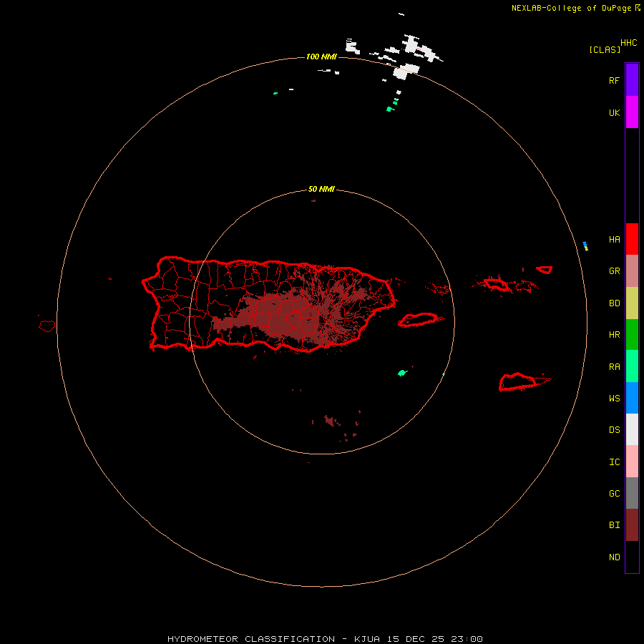Click the RA legend label
This screenshot has height=644, width=644.
click(614, 367)
